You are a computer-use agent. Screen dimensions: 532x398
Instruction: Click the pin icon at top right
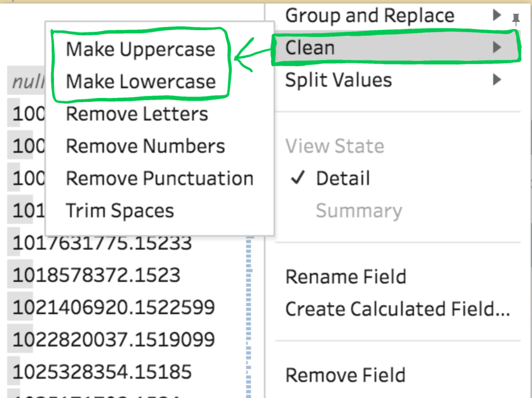click(x=516, y=19)
